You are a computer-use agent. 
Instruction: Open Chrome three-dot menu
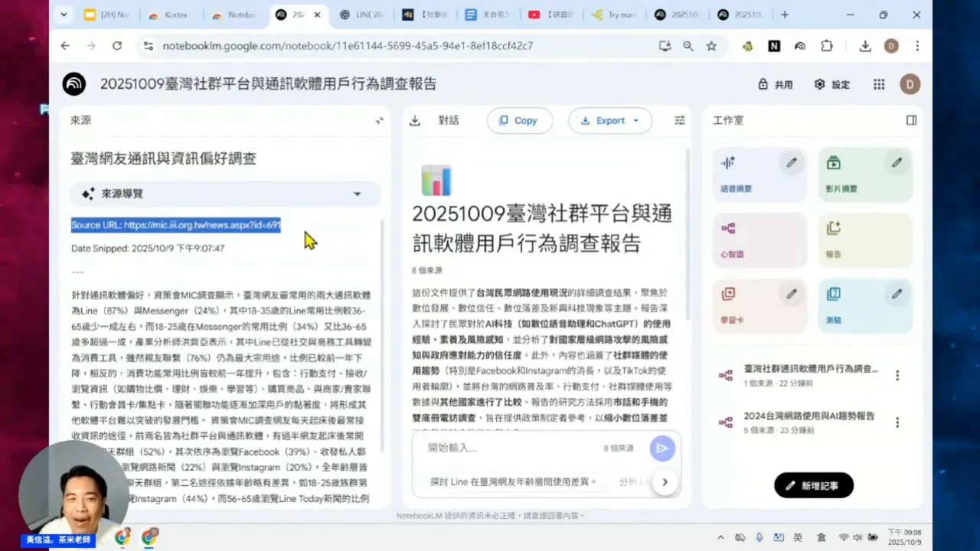click(x=917, y=46)
